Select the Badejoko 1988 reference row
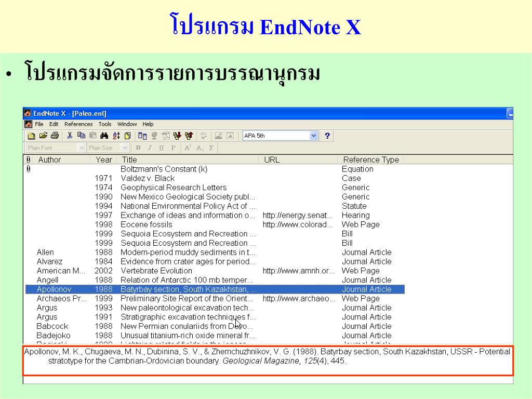The image size is (532, 399). coord(215,335)
